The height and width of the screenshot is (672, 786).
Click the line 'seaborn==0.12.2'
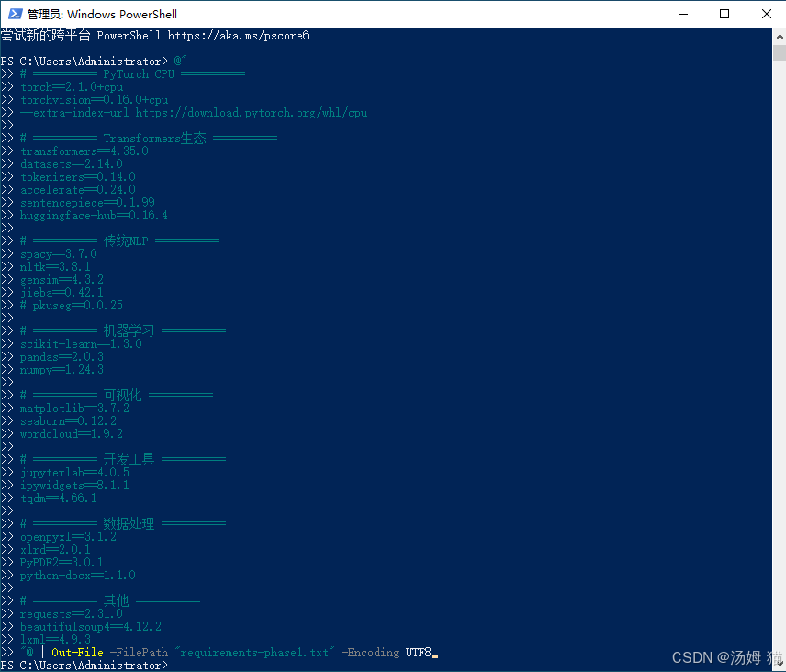point(68,421)
